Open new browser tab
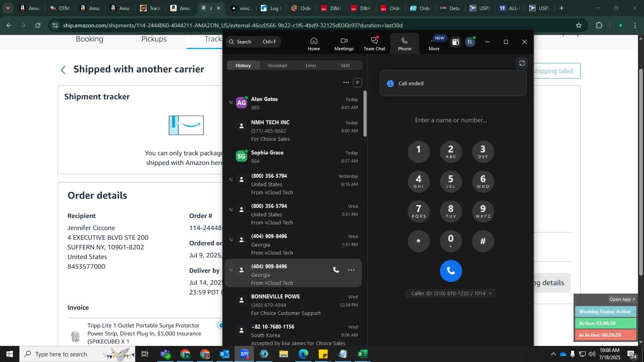 tap(561, 8)
